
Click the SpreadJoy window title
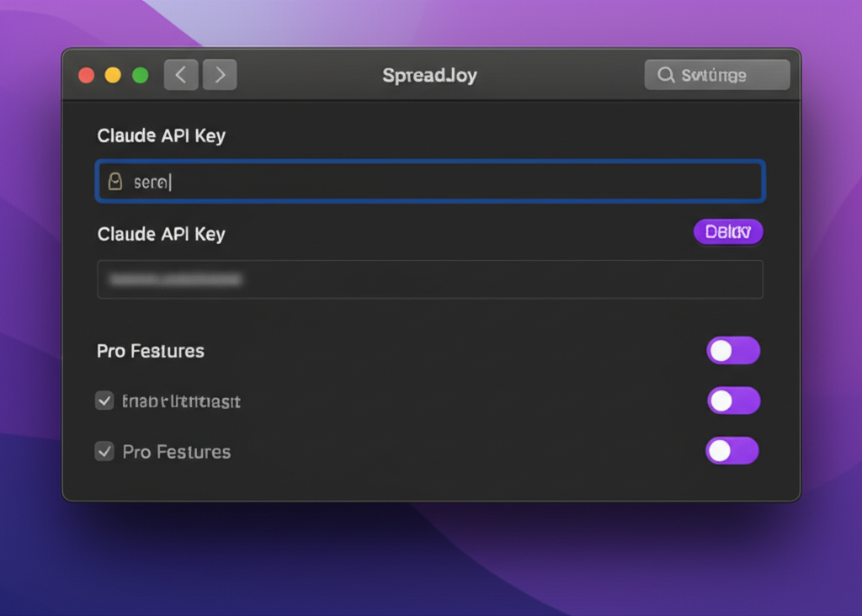click(x=429, y=75)
